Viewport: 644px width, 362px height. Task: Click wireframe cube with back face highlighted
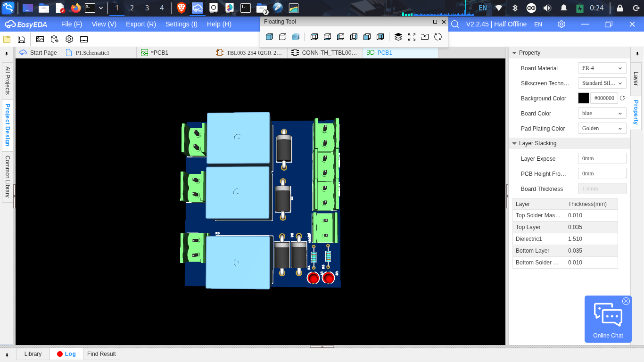point(380,37)
